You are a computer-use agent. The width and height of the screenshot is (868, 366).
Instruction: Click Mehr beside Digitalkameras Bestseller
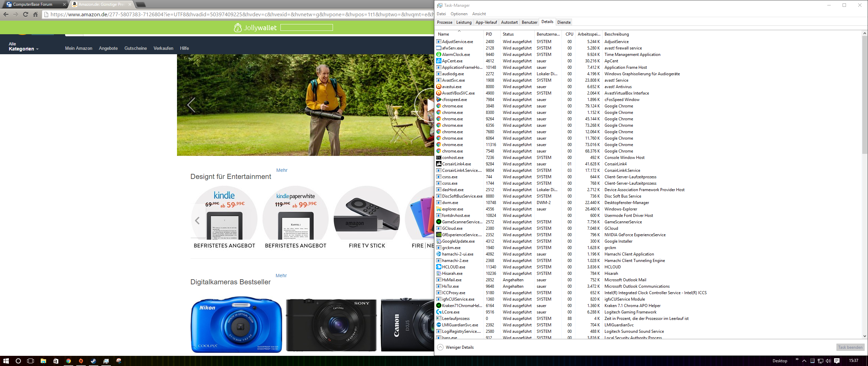(x=281, y=276)
